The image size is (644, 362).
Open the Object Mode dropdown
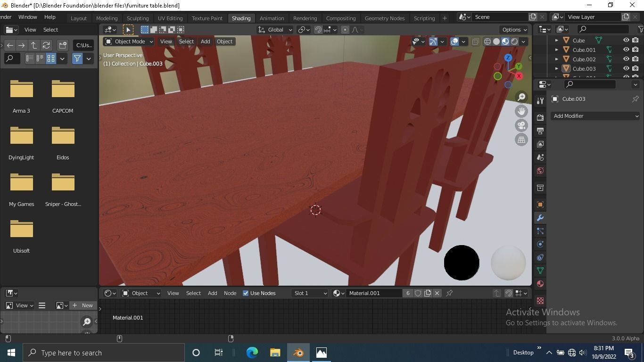(129, 41)
